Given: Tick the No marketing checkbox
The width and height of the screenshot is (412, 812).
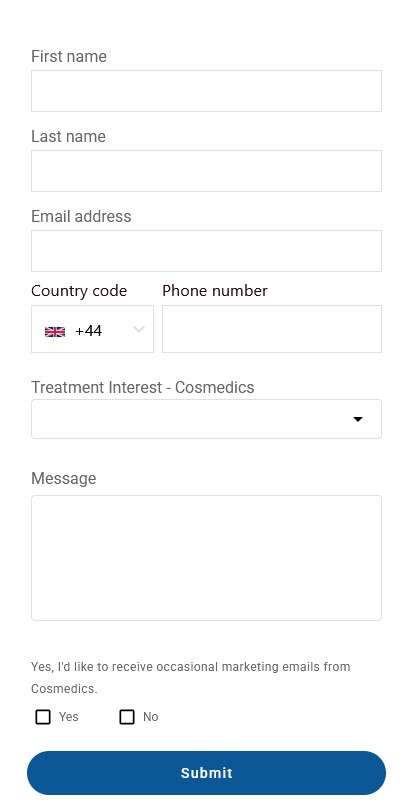Looking at the screenshot, I should pyautogui.click(x=127, y=717).
